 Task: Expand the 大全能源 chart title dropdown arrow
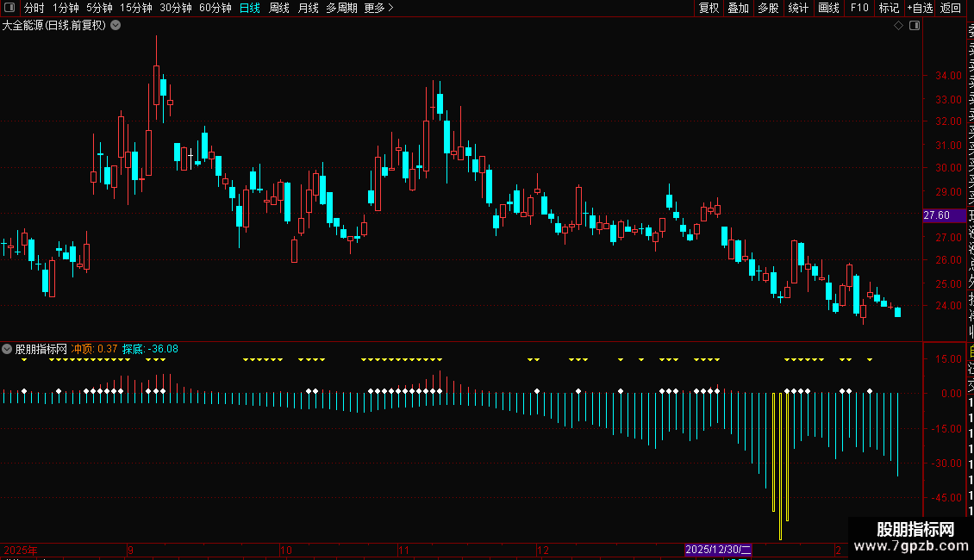[x=116, y=26]
